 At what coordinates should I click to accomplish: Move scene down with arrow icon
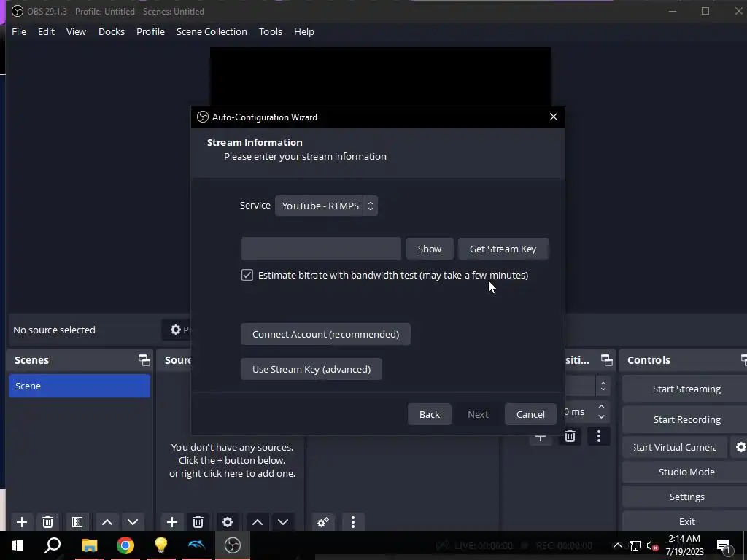pos(133,522)
